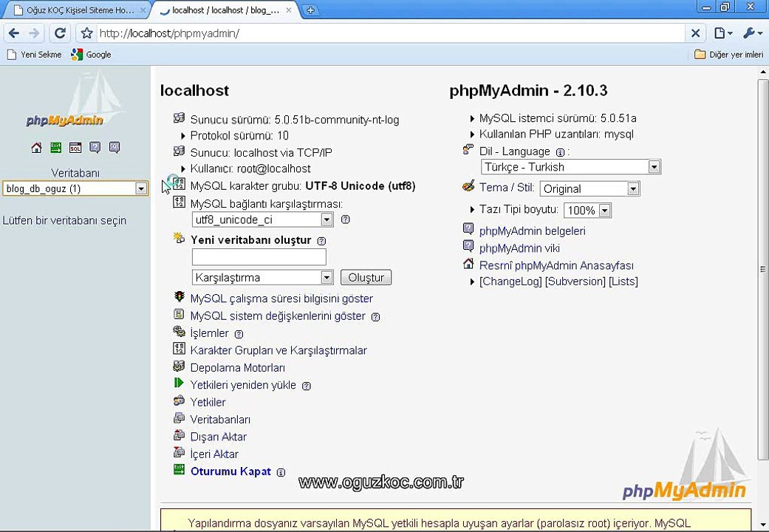The width and height of the screenshot is (769, 532).
Task: Click info icon next to Dil - Language
Action: (560, 152)
